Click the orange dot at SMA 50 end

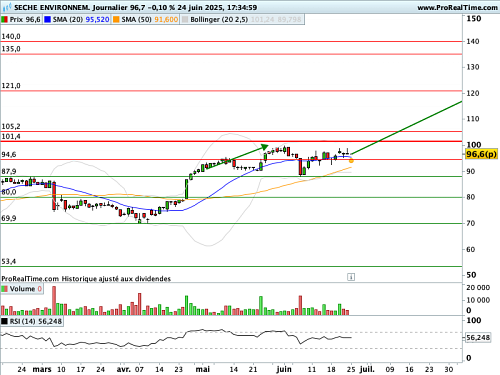tap(351, 161)
